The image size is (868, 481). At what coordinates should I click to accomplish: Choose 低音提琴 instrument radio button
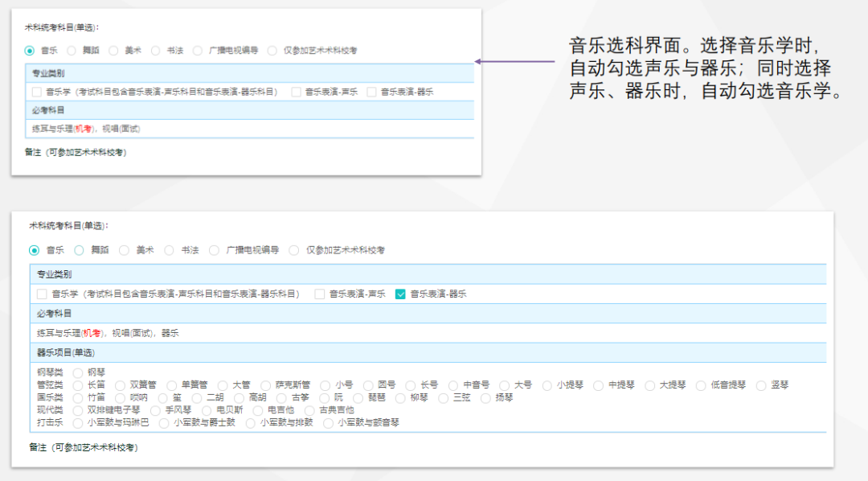(x=701, y=385)
